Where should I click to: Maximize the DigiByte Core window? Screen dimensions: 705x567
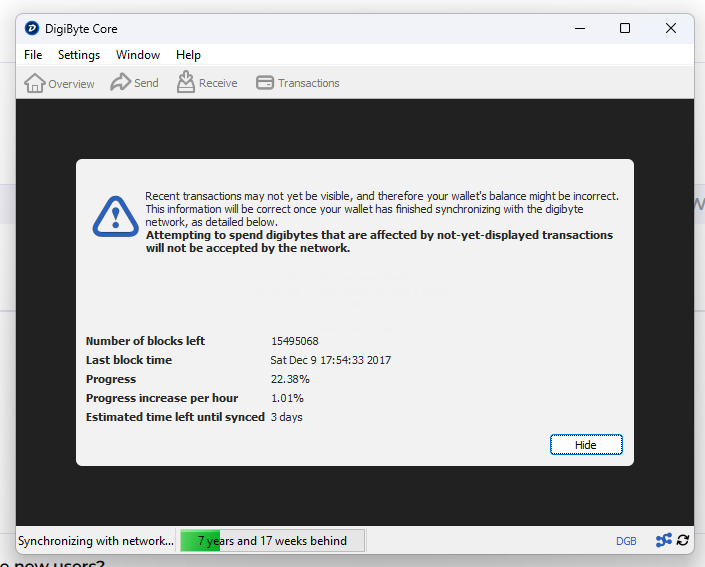[x=625, y=28]
